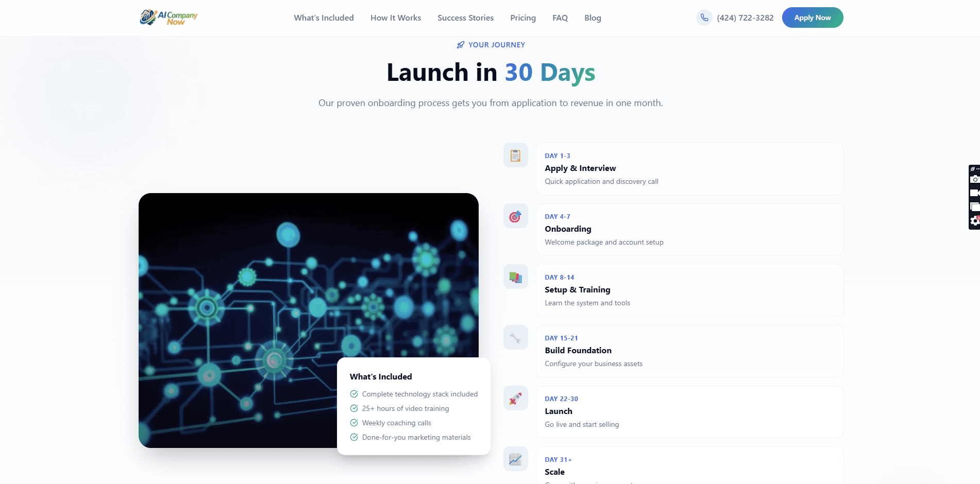Click the window capture icon in side toolbar
Screen dimensions: 980x484
[x=975, y=206]
